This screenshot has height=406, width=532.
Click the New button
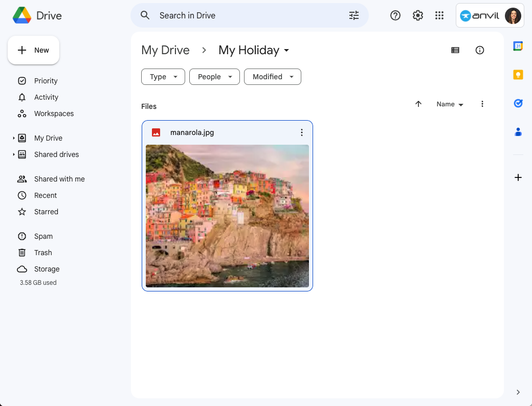coord(33,50)
